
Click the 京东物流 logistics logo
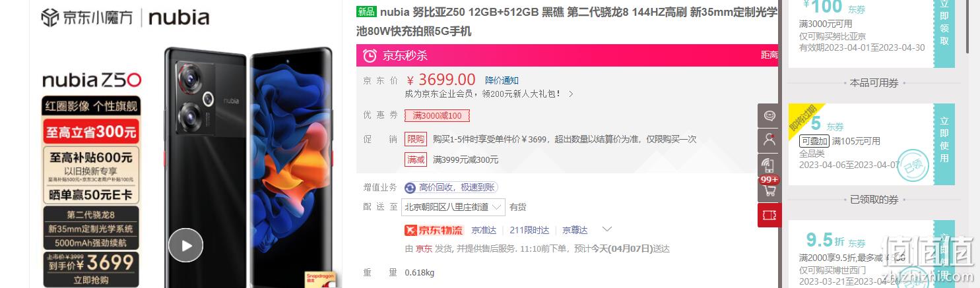pyautogui.click(x=434, y=230)
